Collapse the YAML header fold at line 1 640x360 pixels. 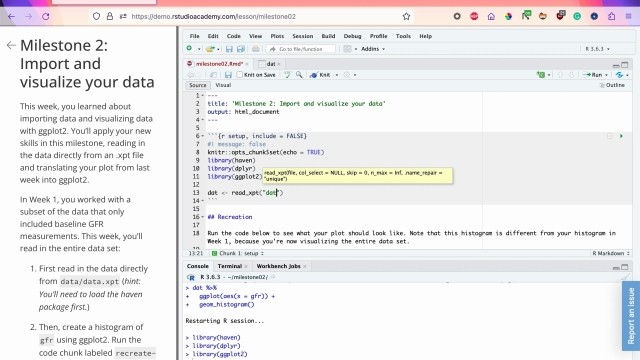[202, 96]
